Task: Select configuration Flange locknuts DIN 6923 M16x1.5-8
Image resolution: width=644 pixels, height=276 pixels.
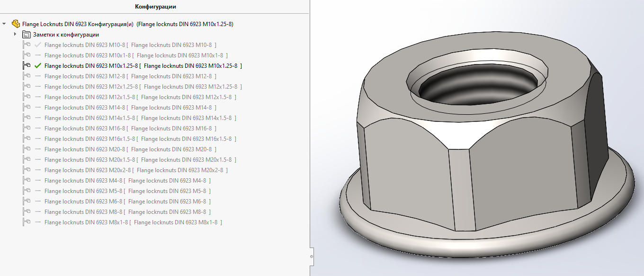Action: tap(140, 139)
